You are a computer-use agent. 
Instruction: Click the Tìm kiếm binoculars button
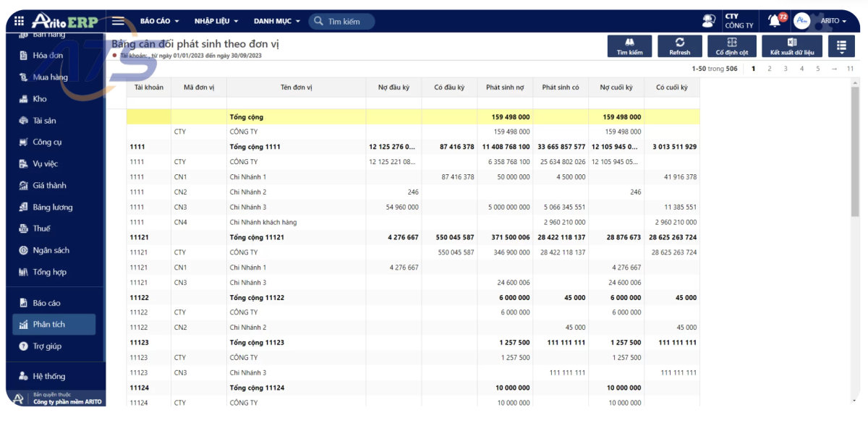click(629, 46)
